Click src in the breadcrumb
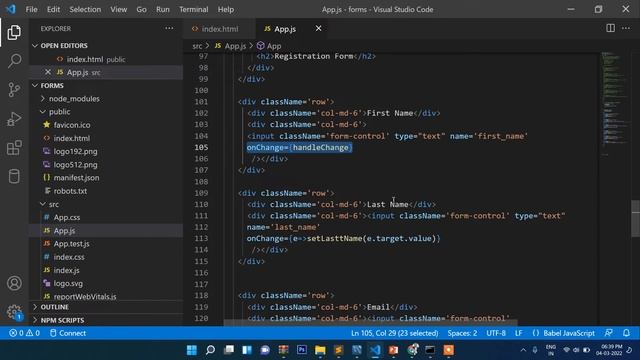Image resolution: width=640 pixels, height=360 pixels. pyautogui.click(x=197, y=46)
